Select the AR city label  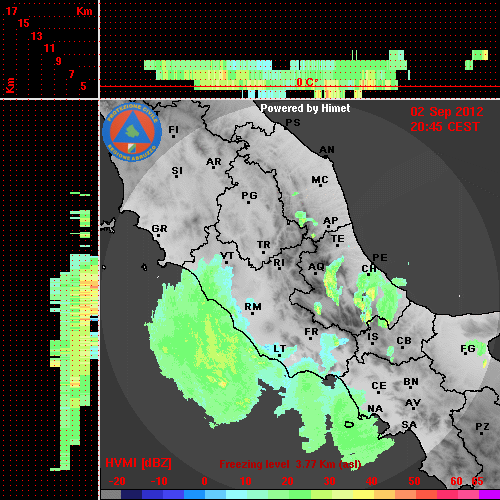[214, 162]
